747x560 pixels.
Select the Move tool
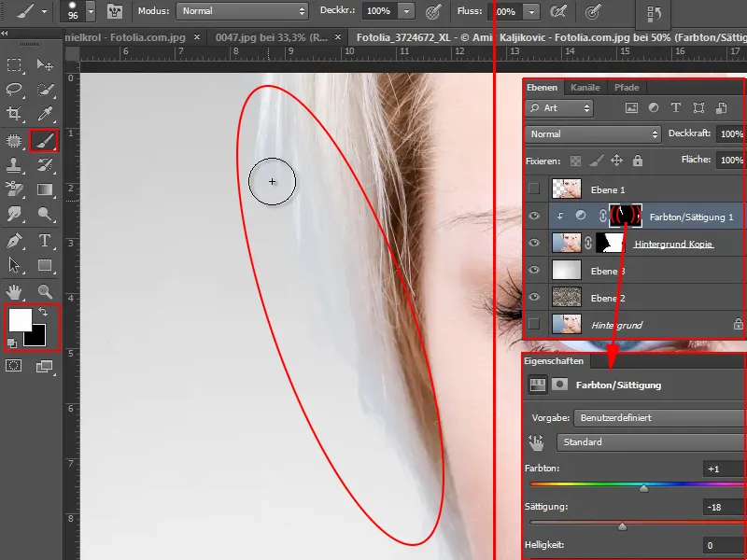click(45, 64)
